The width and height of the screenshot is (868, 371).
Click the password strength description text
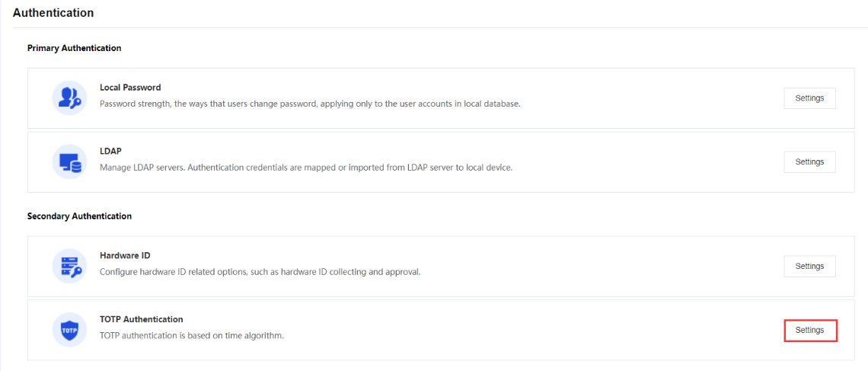point(310,104)
